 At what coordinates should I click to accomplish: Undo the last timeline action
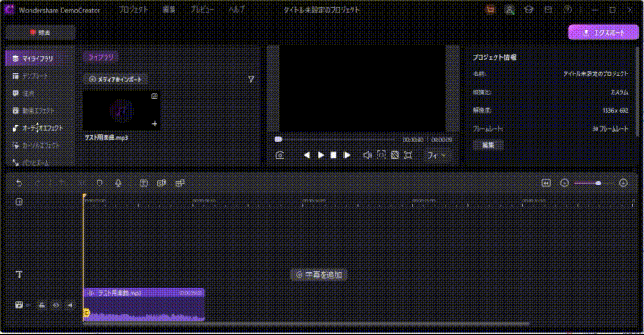[20, 183]
